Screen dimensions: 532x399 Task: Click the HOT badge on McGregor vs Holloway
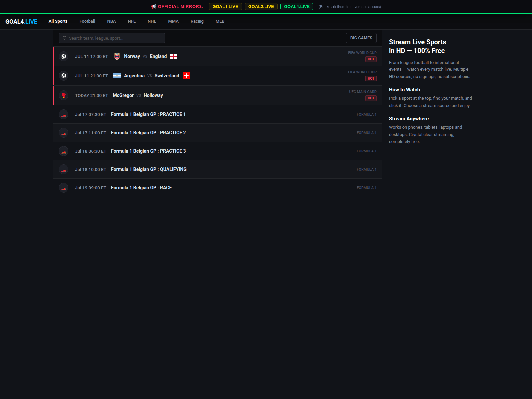371,98
